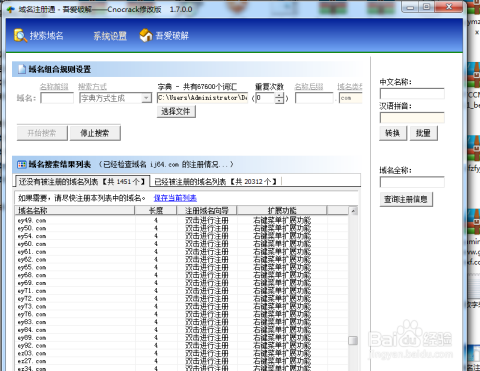
Task: Click the 停止搜索 button
Action: click(x=95, y=133)
